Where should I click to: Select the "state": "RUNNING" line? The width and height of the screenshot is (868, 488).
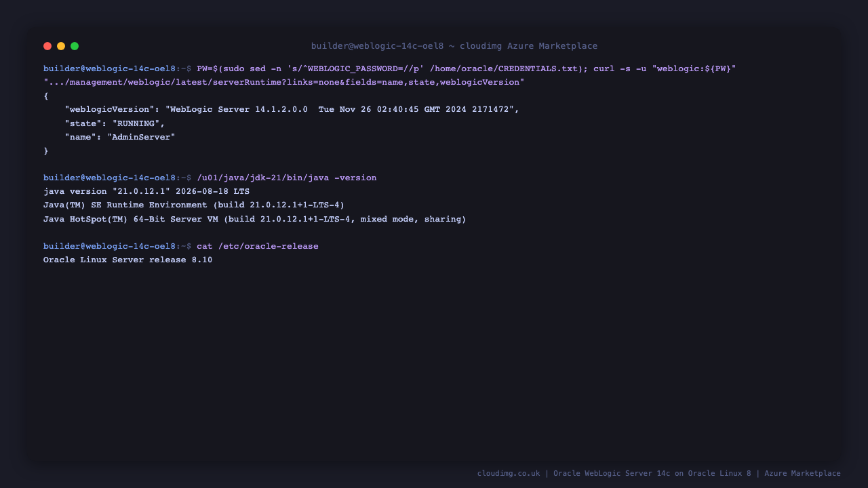click(115, 123)
